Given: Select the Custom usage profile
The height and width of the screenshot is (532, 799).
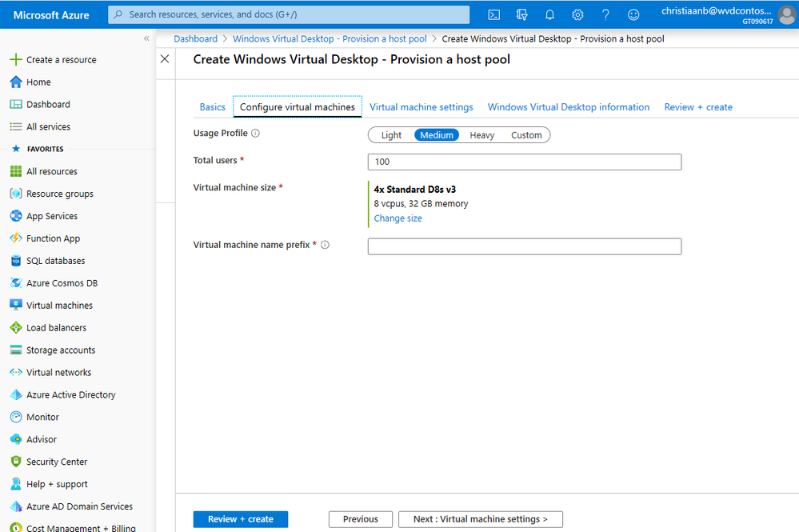Looking at the screenshot, I should point(526,135).
